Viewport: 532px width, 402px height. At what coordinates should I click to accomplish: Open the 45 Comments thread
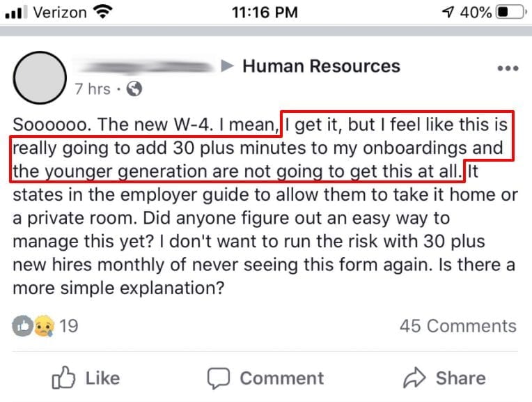click(x=458, y=326)
